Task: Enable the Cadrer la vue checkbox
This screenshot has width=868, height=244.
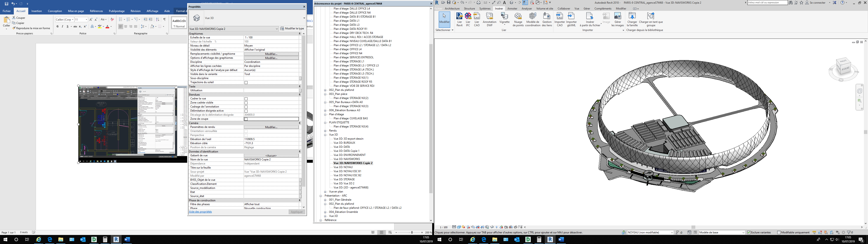Action: 246,99
